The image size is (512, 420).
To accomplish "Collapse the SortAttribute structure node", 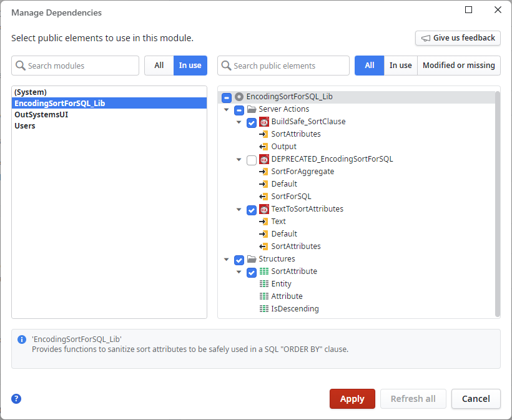I will click(239, 272).
